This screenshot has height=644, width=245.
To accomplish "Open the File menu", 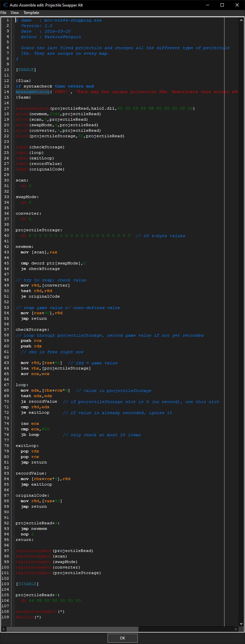I will (x=3, y=13).
